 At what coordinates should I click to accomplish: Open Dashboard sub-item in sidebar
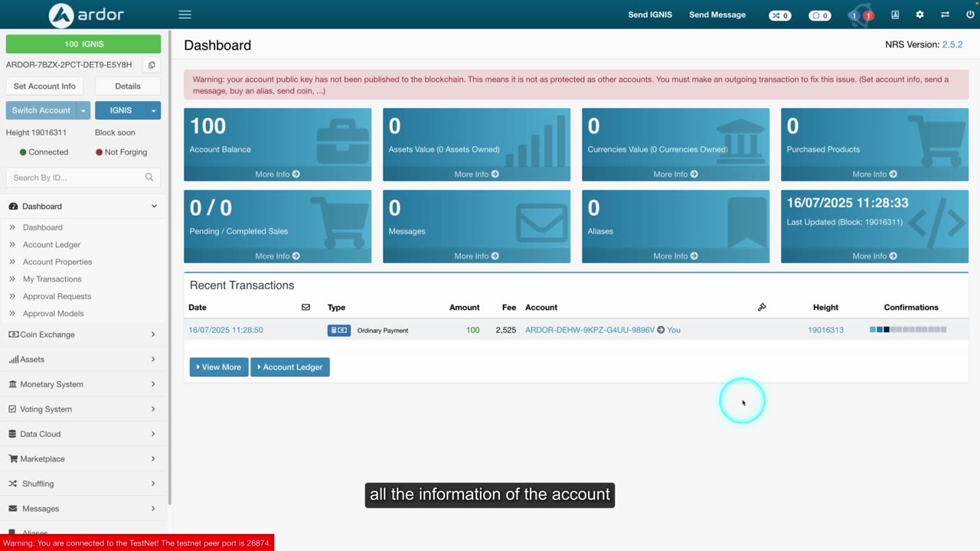[x=42, y=227]
